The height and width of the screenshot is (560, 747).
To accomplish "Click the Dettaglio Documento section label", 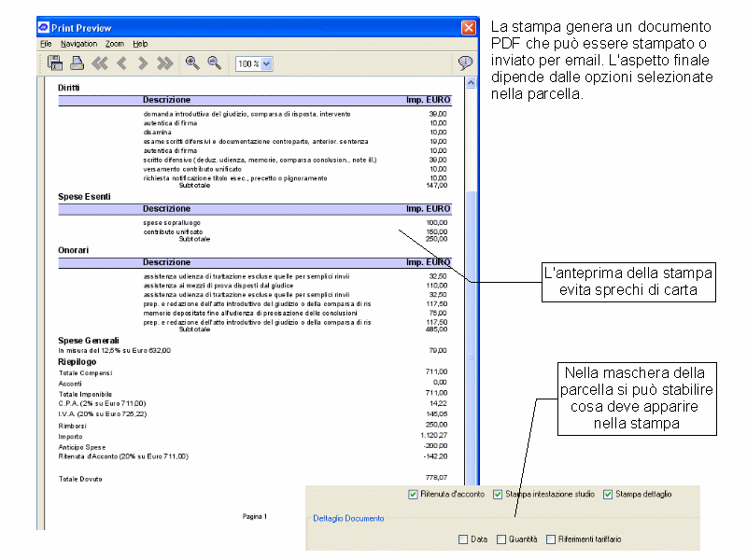I will point(348,518).
